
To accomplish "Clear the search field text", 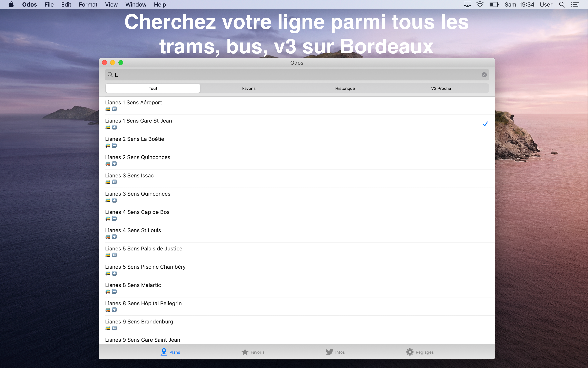I will coord(484,75).
